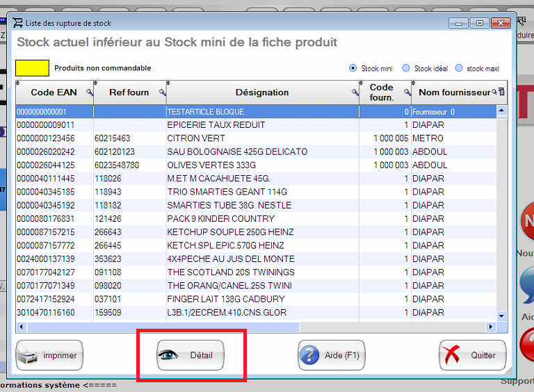Open the table options icon at header's right end

pos(502,92)
